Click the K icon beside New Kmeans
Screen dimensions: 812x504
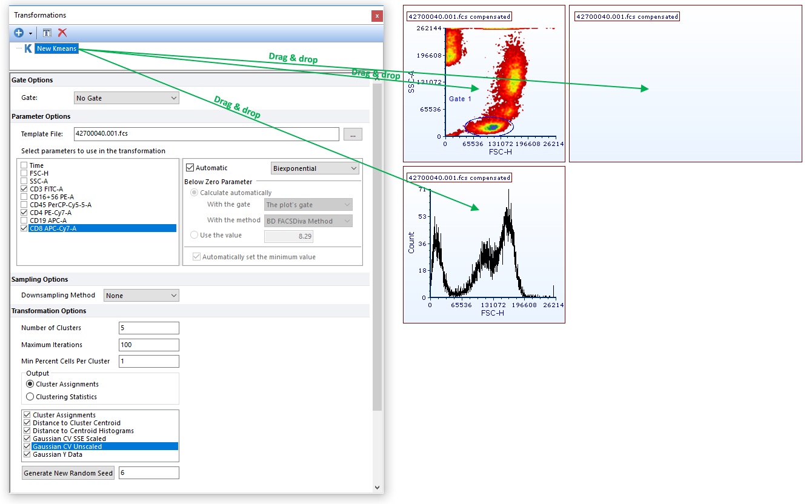pyautogui.click(x=28, y=48)
